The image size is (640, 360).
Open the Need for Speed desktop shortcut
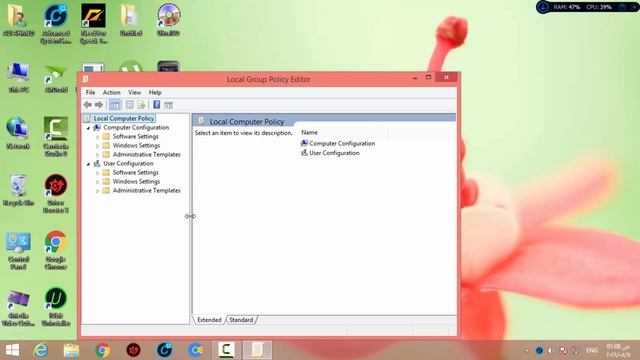(93, 23)
